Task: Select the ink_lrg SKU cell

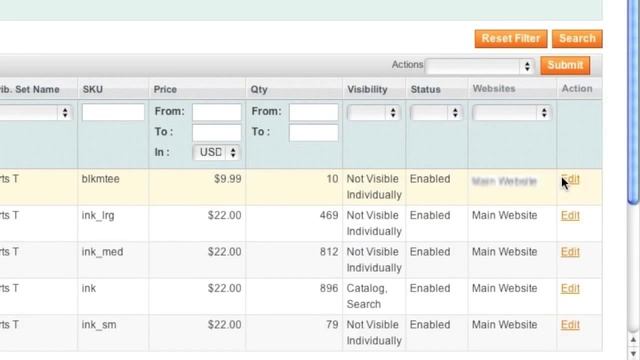Action: pyautogui.click(x=113, y=224)
